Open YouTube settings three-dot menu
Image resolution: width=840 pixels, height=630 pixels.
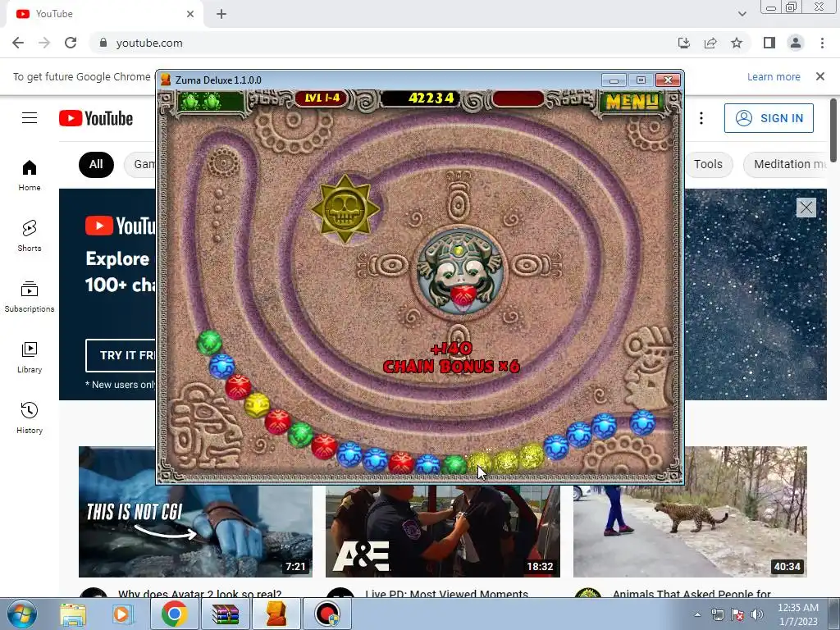point(701,118)
